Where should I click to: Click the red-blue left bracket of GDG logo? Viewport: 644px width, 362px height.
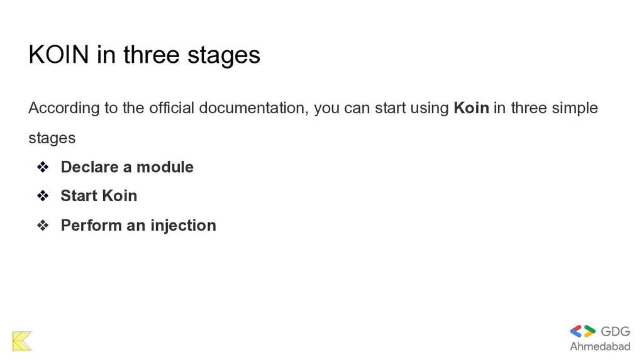[576, 331]
